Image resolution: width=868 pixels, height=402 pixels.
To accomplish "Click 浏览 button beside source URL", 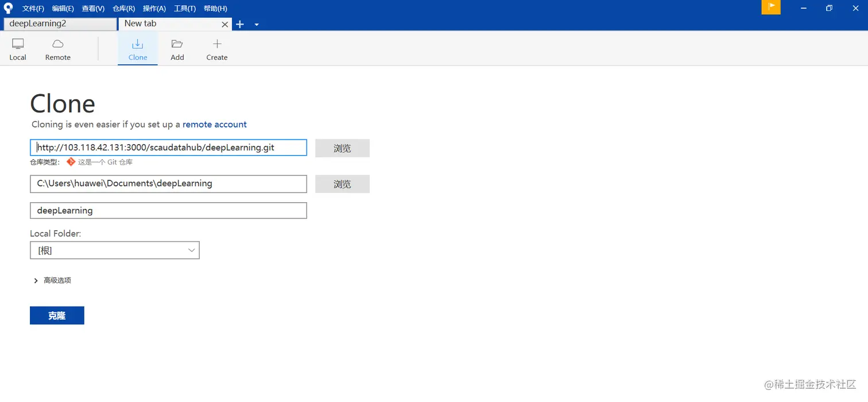I will [342, 148].
